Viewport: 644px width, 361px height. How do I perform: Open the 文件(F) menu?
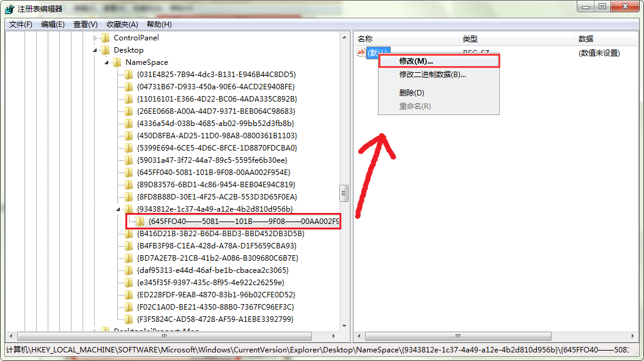[x=21, y=24]
